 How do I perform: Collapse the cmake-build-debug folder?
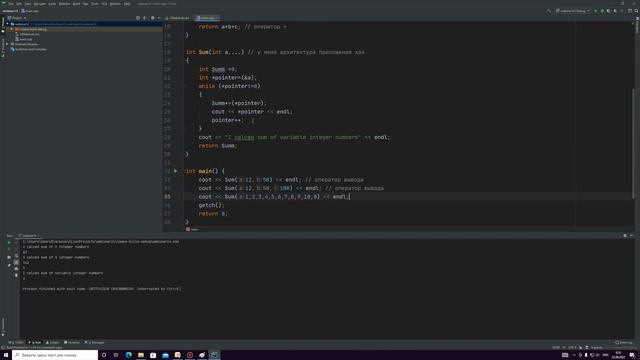tap(11, 29)
